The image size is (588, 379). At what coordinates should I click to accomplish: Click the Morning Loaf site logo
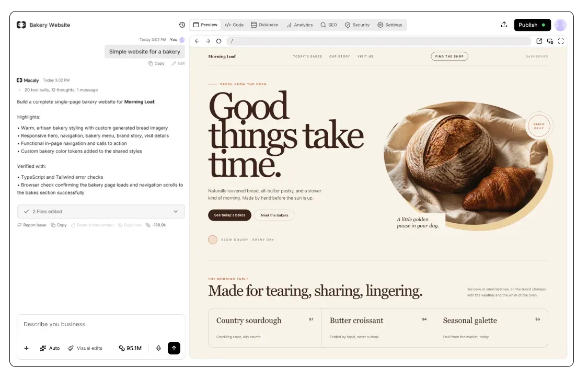(x=222, y=56)
